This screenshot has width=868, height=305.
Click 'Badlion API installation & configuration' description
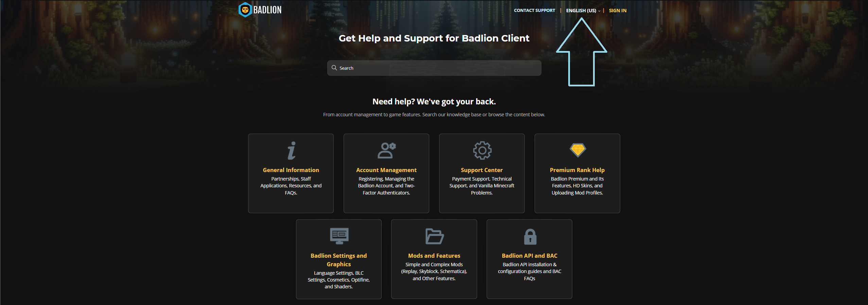point(530,271)
